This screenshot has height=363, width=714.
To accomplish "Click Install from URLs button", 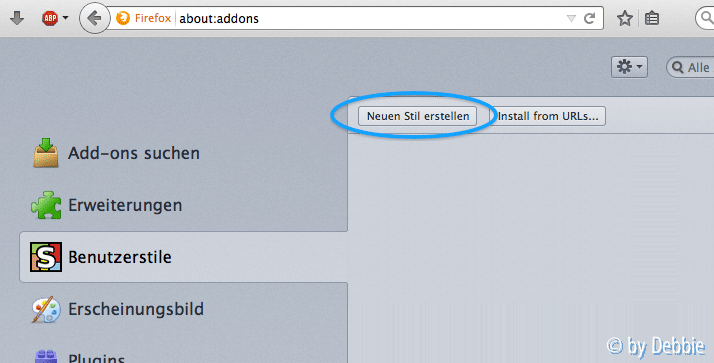I will (548, 116).
